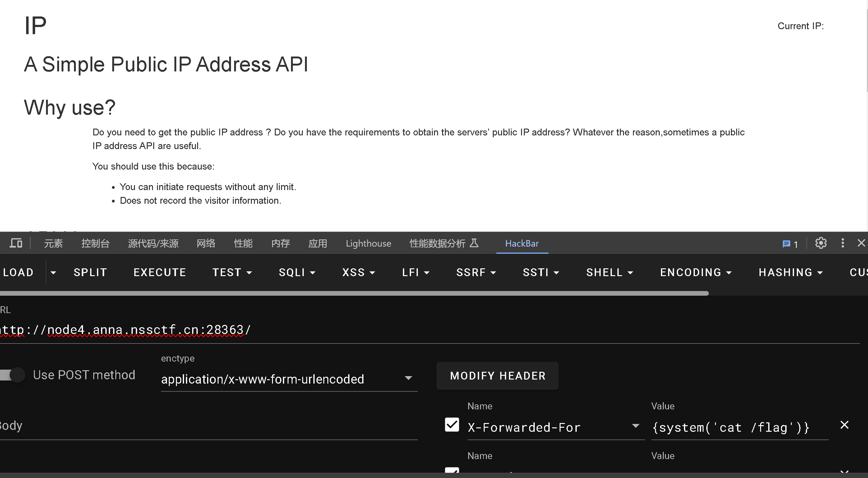This screenshot has height=478, width=868.
Task: Uncheck the X-Forwarded-For header checkbox
Action: click(452, 425)
